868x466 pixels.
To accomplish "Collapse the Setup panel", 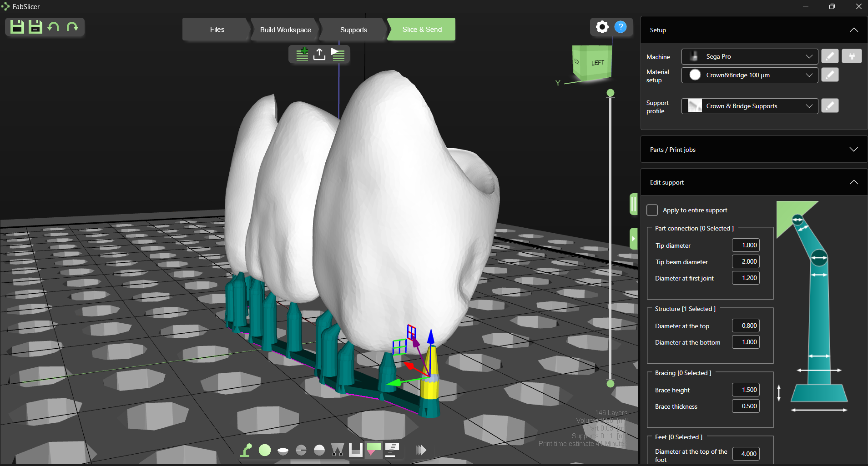I will pyautogui.click(x=854, y=30).
